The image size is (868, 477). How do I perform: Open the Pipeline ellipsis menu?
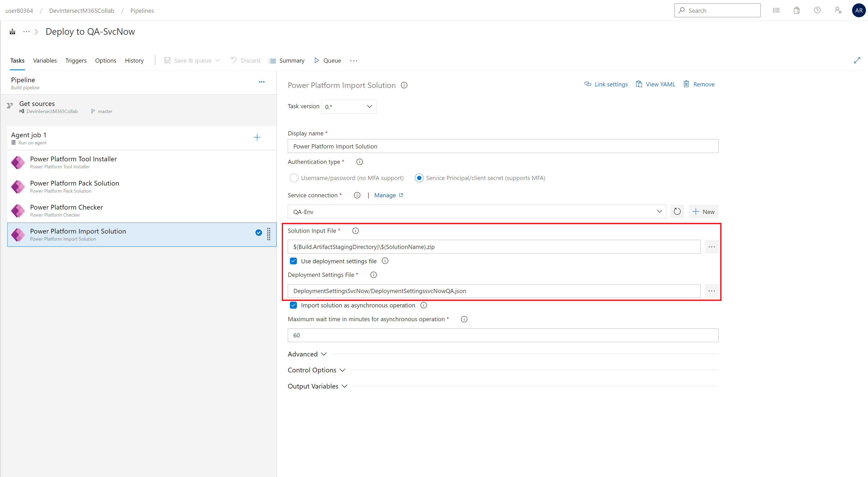coord(261,82)
